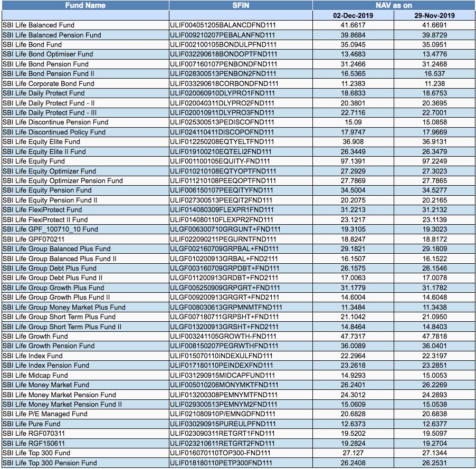Select SBI Life Balanced Pension Fund row name

click(x=52, y=35)
